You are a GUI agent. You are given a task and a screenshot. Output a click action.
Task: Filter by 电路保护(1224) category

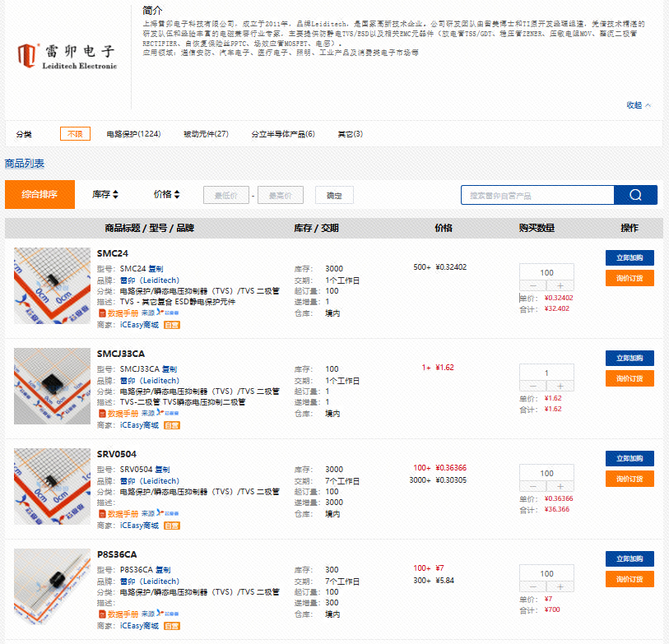133,134
